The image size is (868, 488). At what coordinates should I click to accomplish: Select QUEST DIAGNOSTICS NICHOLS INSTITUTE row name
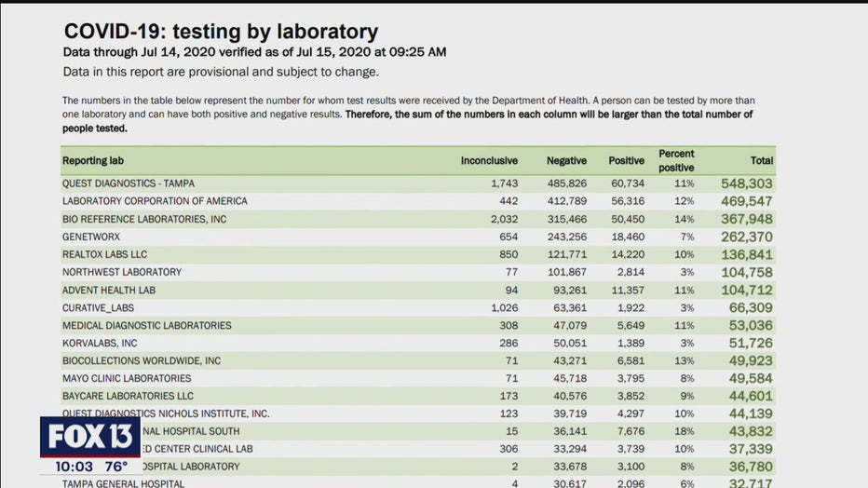coord(166,413)
